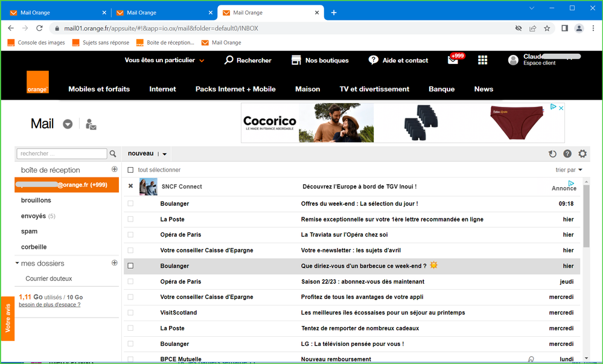This screenshot has width=603, height=364.
Task: Add folder with plus icon beside boîte de réception
Action: [x=115, y=170]
